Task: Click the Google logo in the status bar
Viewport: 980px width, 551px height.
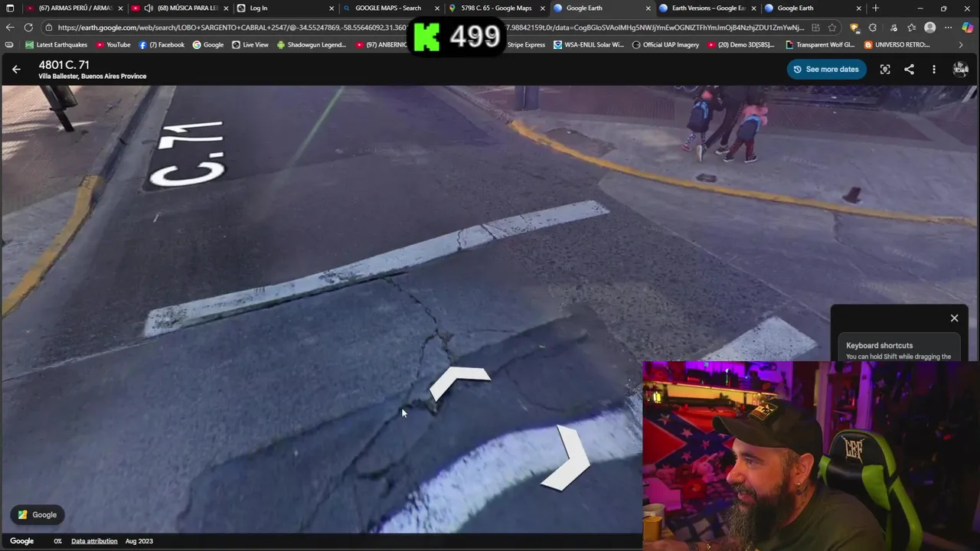Action: 21,541
